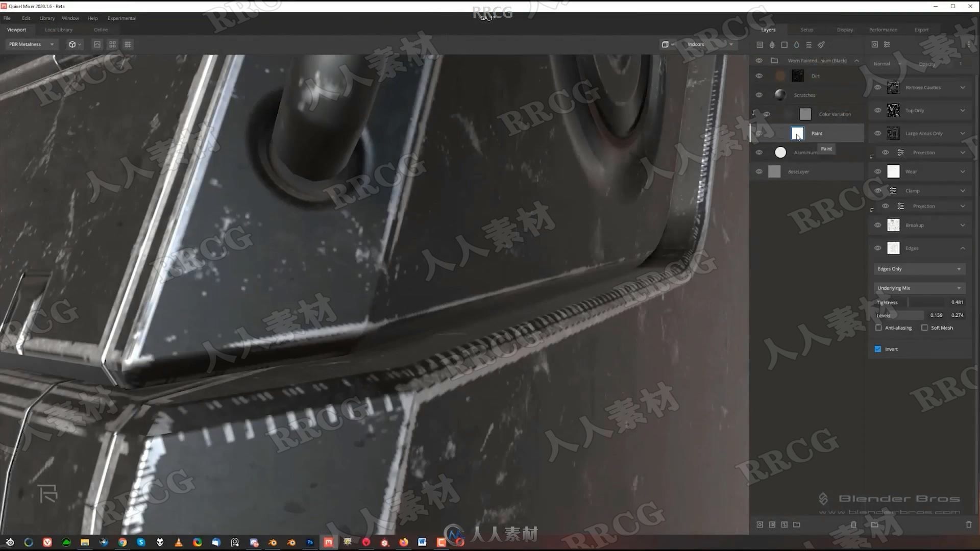Click the Export panel tab
The width and height of the screenshot is (980, 551).
point(921,30)
